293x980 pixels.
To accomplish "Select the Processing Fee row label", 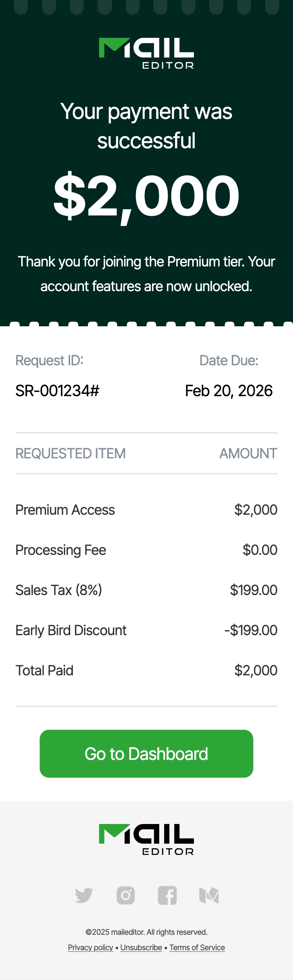I will 61,550.
